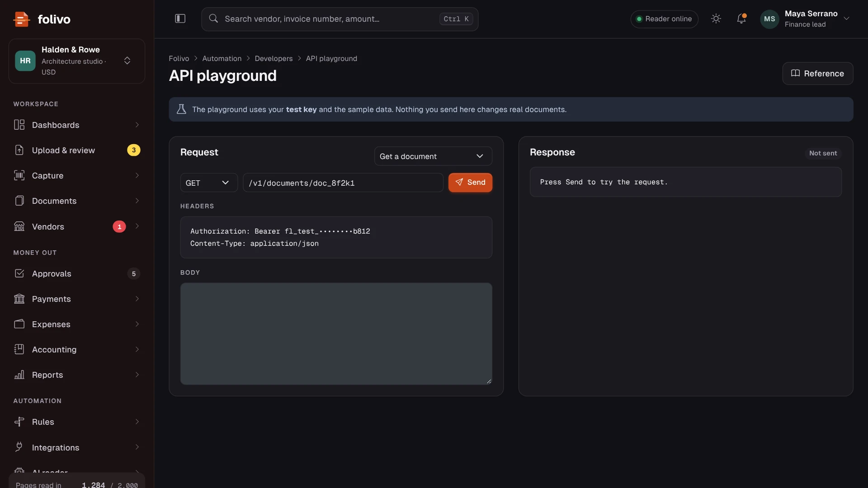Open notifications bell

(x=741, y=19)
